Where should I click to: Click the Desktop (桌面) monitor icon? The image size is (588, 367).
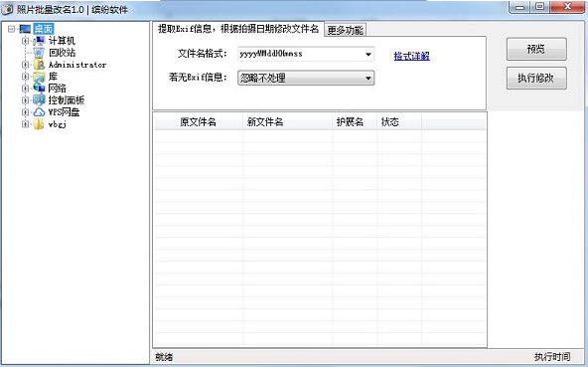click(x=25, y=29)
